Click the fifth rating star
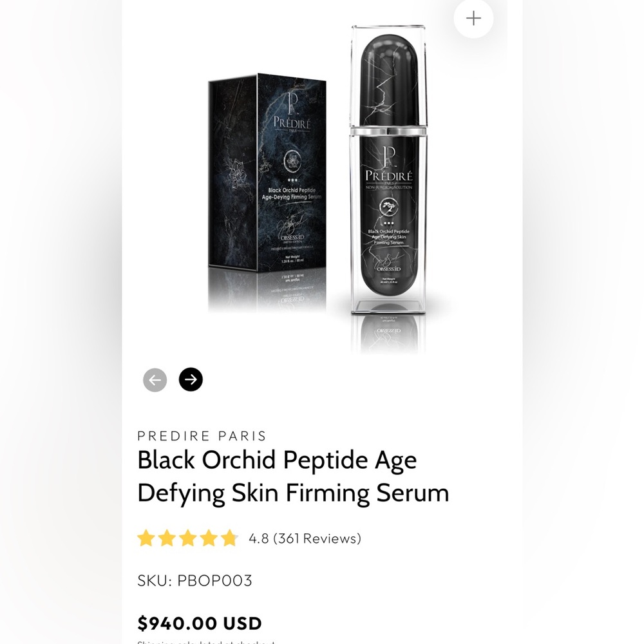Image resolution: width=644 pixels, height=644 pixels. pos(231,538)
